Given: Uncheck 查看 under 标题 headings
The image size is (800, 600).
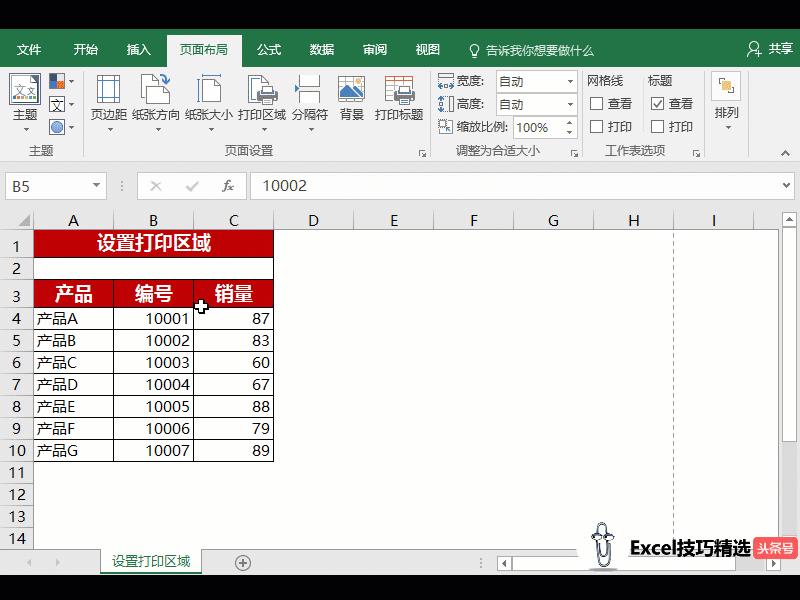Looking at the screenshot, I should tap(655, 103).
